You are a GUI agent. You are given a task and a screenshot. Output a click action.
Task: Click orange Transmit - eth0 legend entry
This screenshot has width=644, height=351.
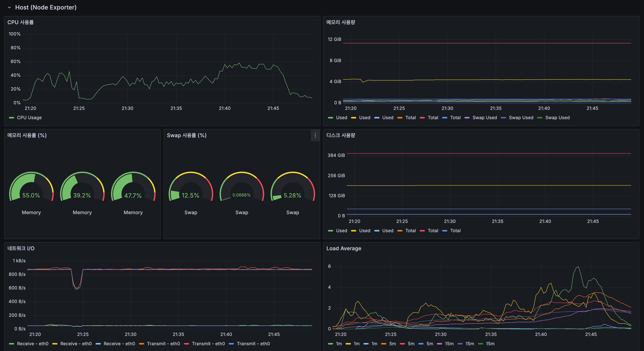pyautogui.click(x=163, y=344)
